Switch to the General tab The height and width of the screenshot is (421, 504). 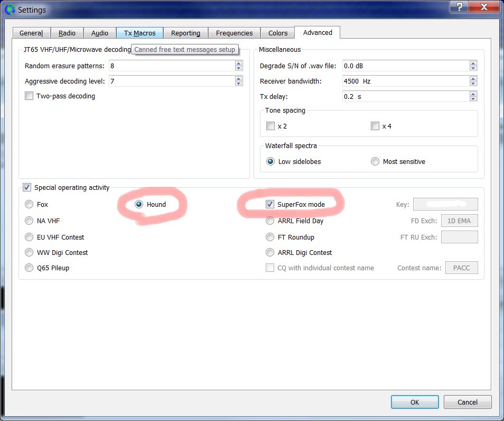point(31,33)
